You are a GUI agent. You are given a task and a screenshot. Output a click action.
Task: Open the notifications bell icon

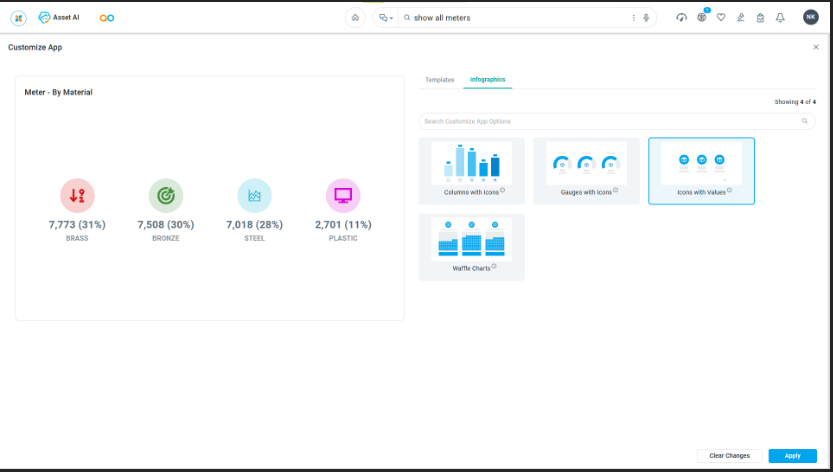tap(780, 18)
